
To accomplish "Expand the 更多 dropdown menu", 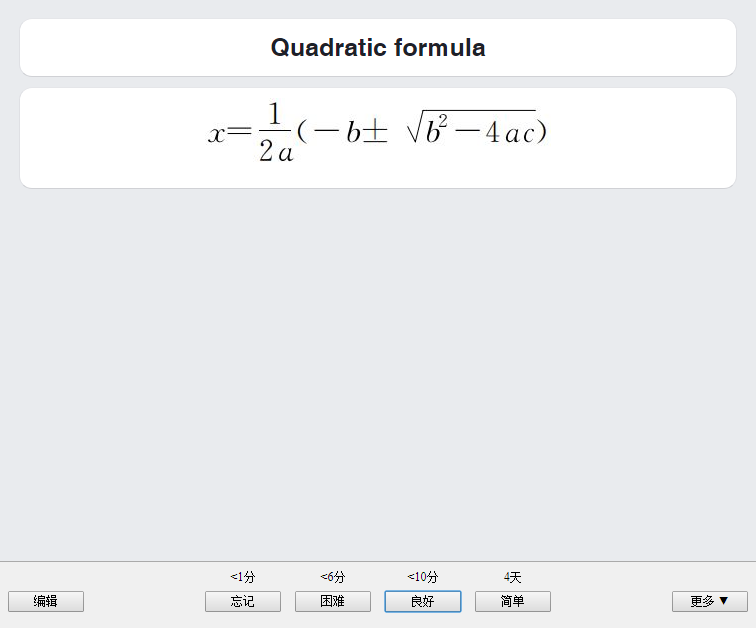I will [710, 601].
